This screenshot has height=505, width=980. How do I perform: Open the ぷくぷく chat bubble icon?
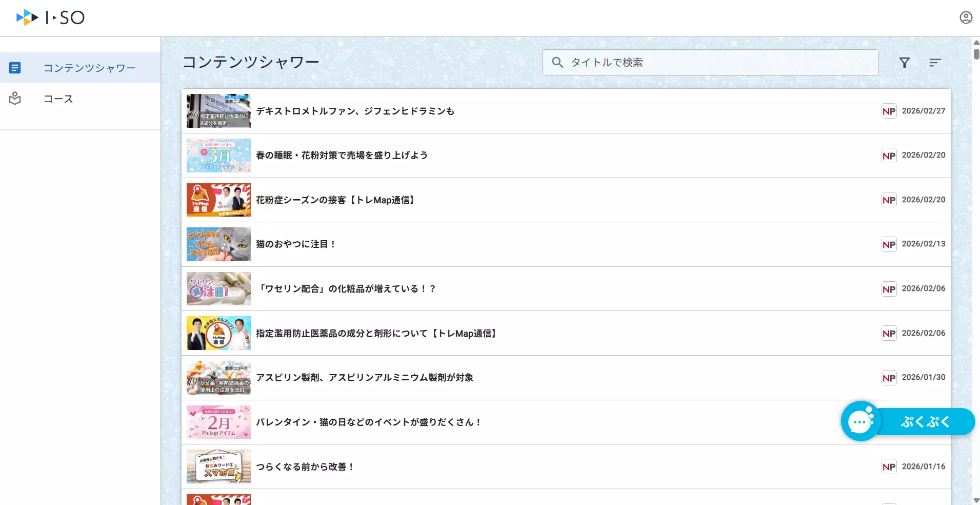(861, 421)
